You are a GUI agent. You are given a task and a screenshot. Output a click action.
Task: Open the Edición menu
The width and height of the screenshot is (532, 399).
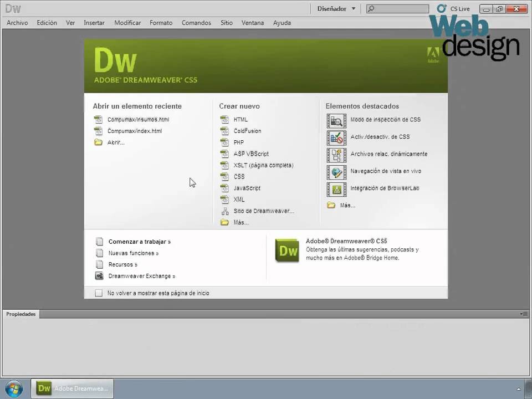(x=47, y=23)
